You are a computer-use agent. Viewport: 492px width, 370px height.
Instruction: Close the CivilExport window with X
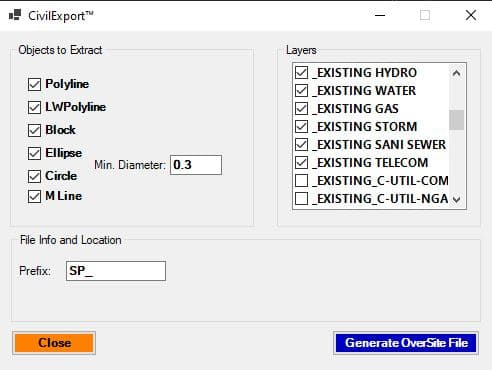click(x=471, y=15)
